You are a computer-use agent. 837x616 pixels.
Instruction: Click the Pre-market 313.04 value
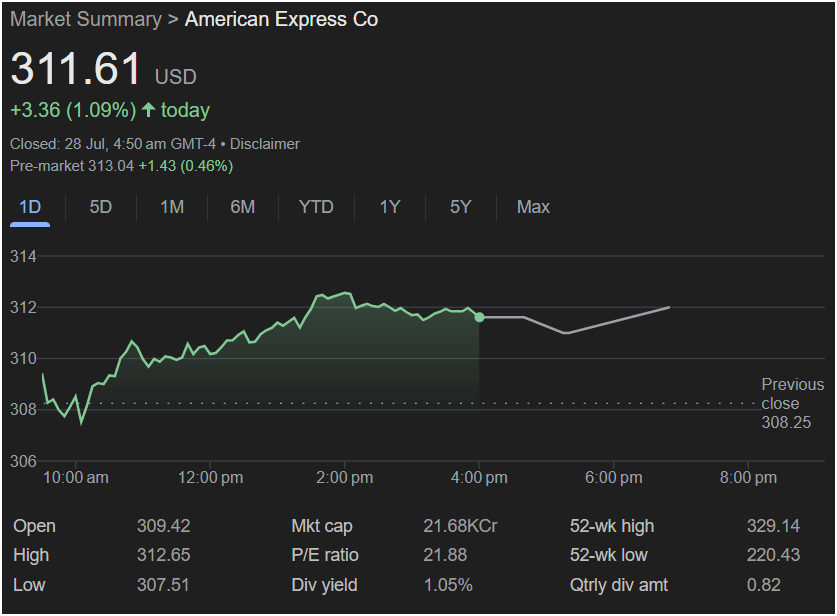tap(72, 166)
